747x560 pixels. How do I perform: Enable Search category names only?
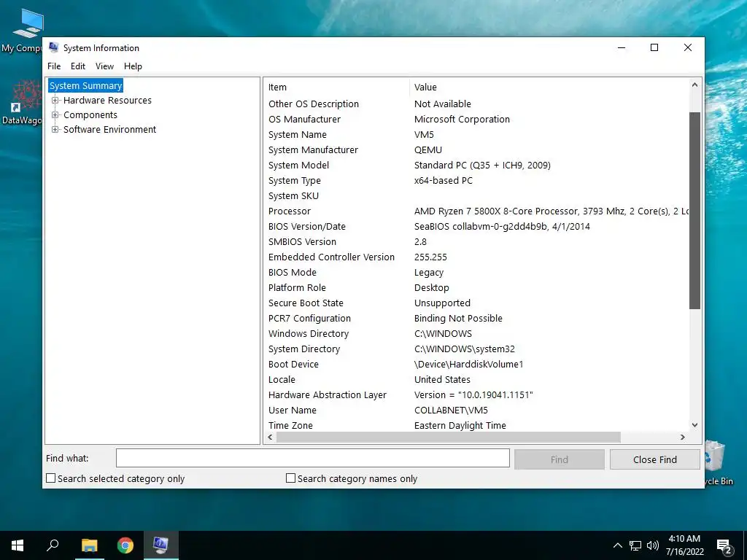point(290,478)
